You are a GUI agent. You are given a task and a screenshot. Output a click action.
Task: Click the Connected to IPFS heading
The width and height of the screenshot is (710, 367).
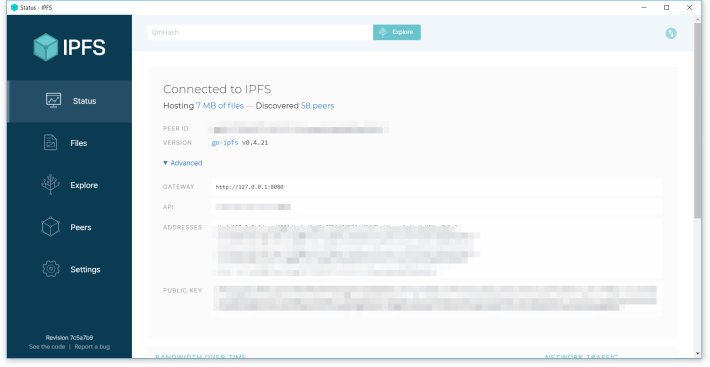pos(217,89)
